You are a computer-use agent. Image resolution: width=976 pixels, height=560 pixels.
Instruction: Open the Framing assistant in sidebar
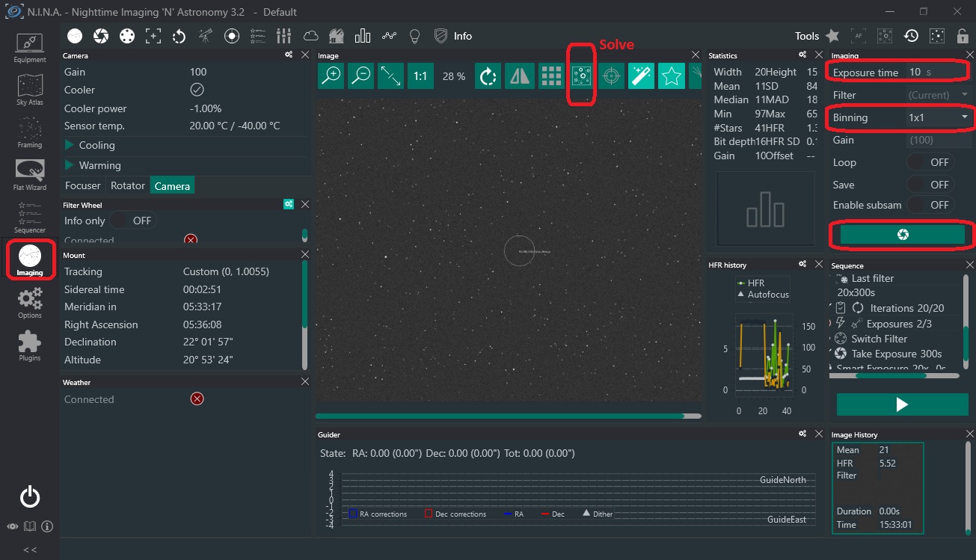(x=30, y=132)
